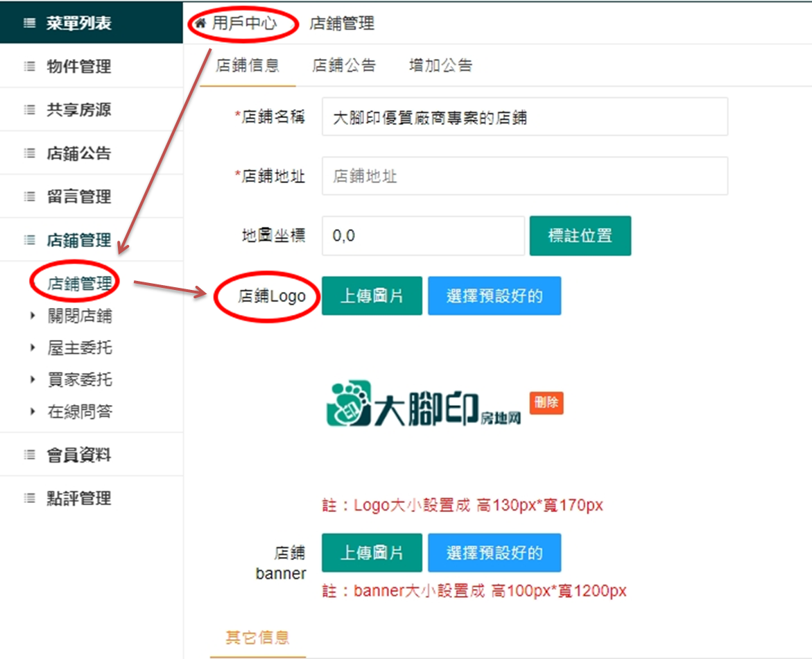Delete the logo with the orange 刪除 button
Viewport: 812px width, 659px height.
click(x=546, y=403)
